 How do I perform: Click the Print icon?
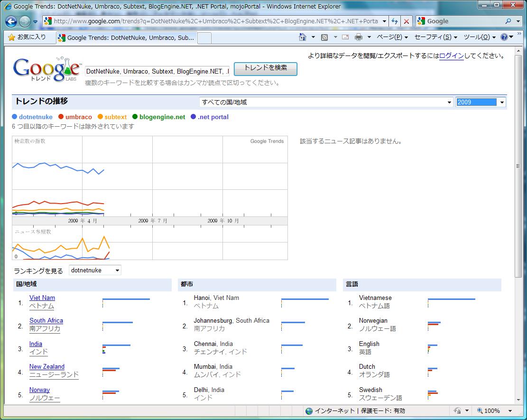tap(359, 37)
